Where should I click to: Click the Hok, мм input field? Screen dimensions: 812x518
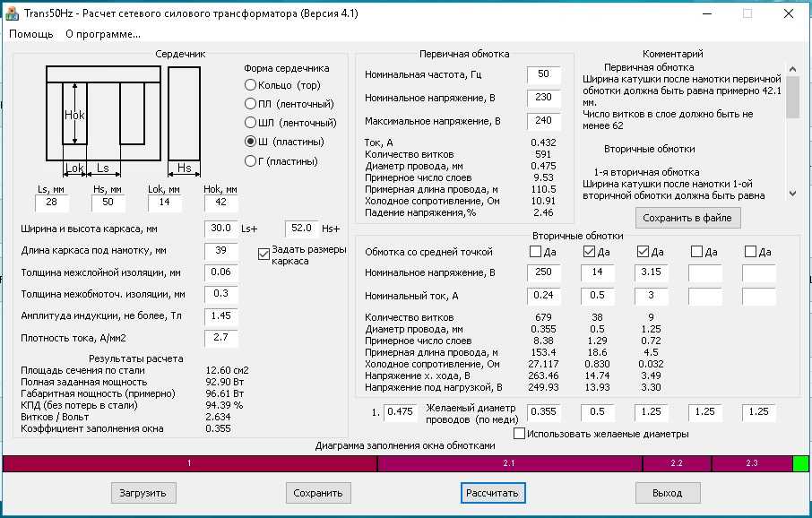pyautogui.click(x=220, y=203)
